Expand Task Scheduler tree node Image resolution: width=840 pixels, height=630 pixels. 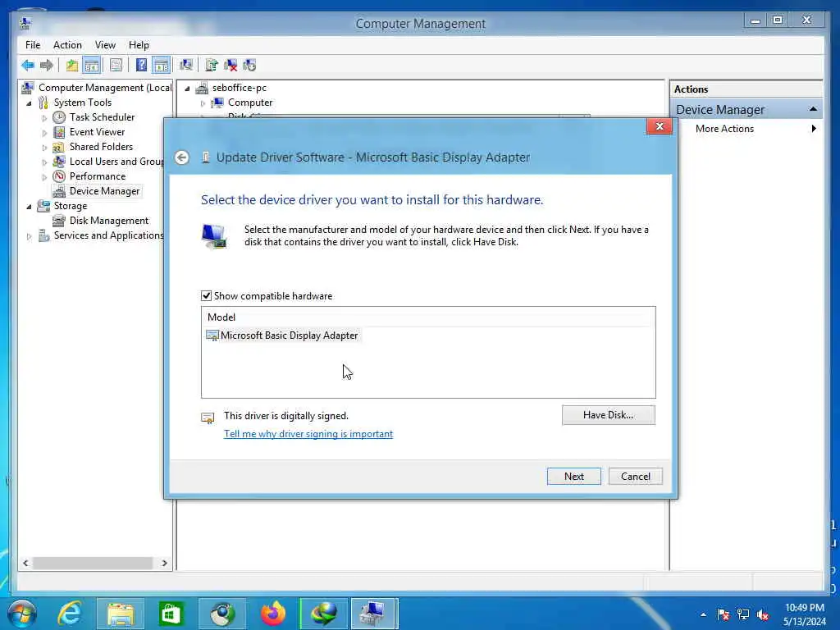(x=44, y=118)
